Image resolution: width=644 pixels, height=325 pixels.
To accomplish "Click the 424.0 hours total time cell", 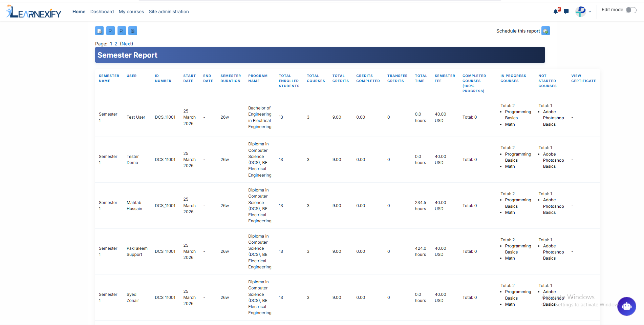I will pyautogui.click(x=421, y=251).
